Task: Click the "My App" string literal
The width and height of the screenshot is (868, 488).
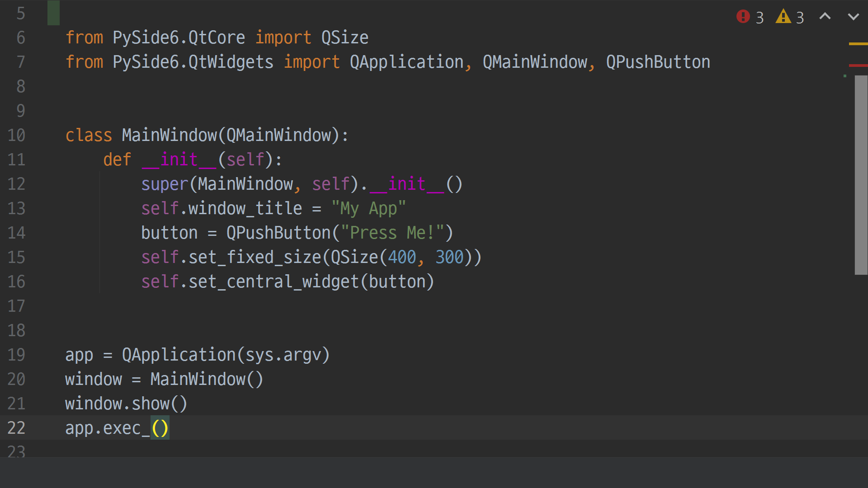Action: click(x=368, y=208)
